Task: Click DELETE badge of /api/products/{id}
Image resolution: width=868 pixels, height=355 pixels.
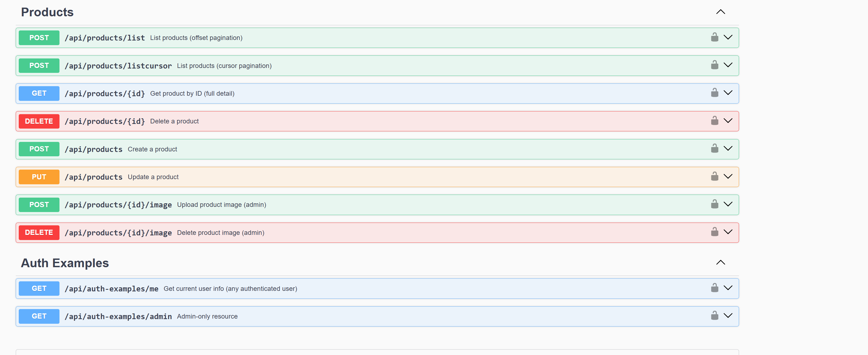Action: [39, 121]
